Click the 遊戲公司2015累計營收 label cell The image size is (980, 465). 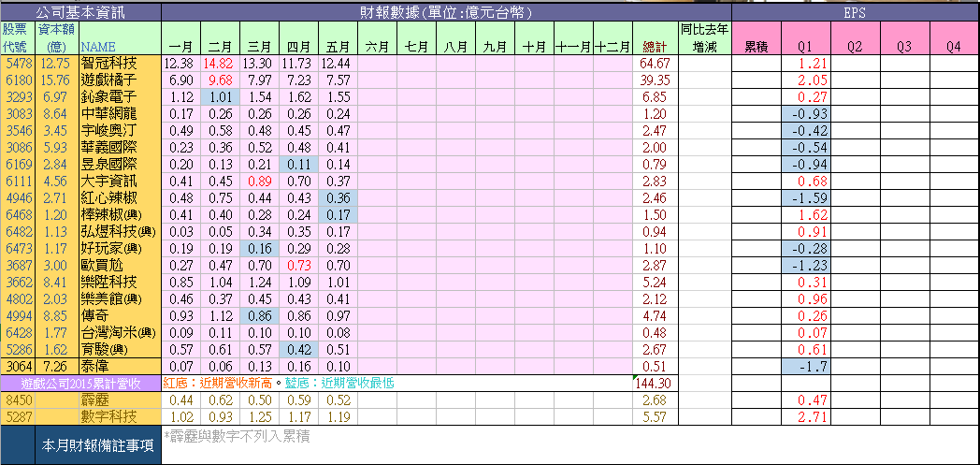point(81,383)
